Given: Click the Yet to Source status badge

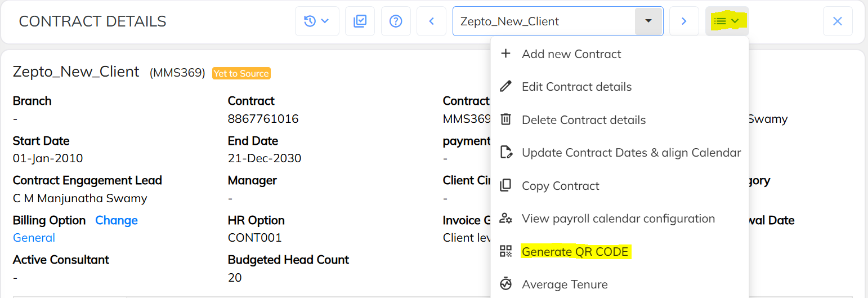Looking at the screenshot, I should [241, 73].
